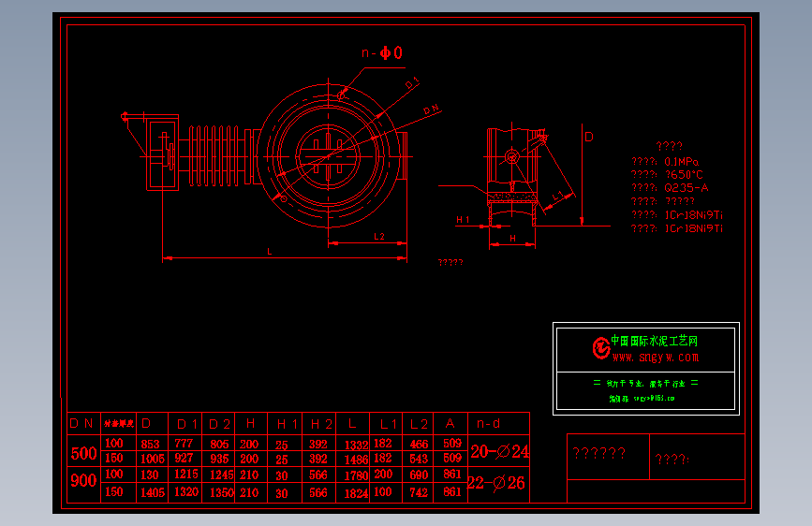
Task: Select the n-d column header
Action: (488, 423)
